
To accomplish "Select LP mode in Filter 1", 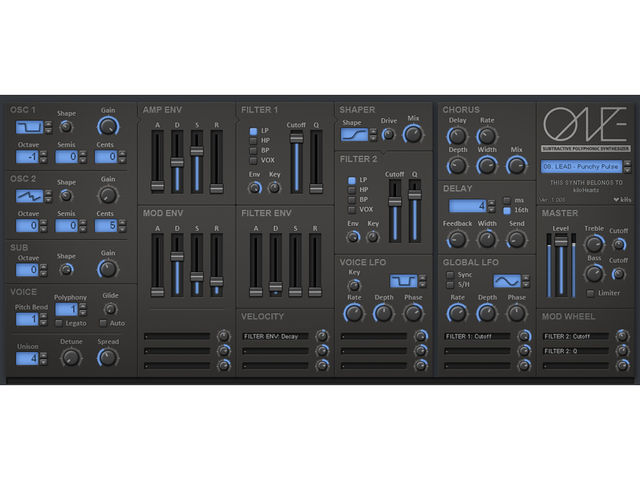I will coord(253,131).
